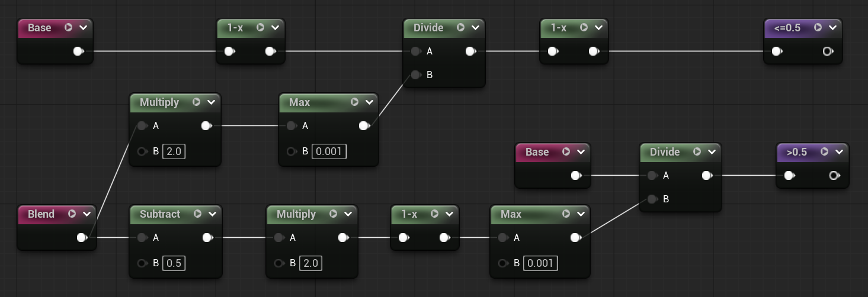Click output pin of Multiply following Subtract
Image resolution: width=868 pixels, height=297 pixels.
pyautogui.click(x=344, y=238)
